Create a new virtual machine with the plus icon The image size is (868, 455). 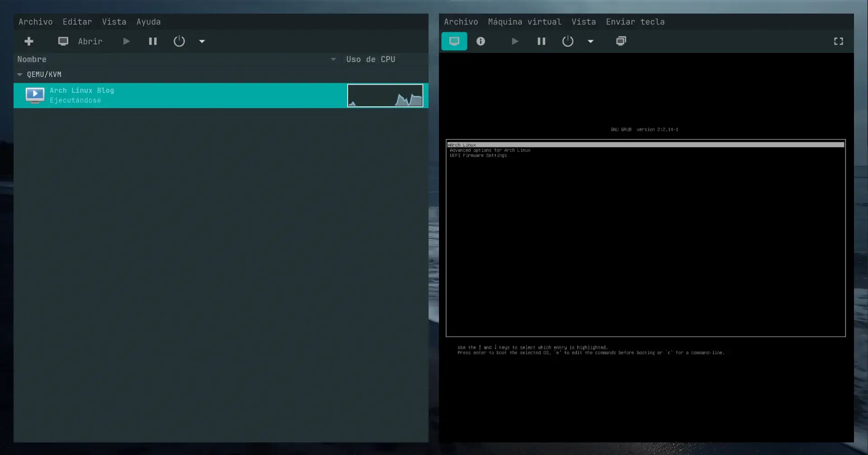point(28,41)
